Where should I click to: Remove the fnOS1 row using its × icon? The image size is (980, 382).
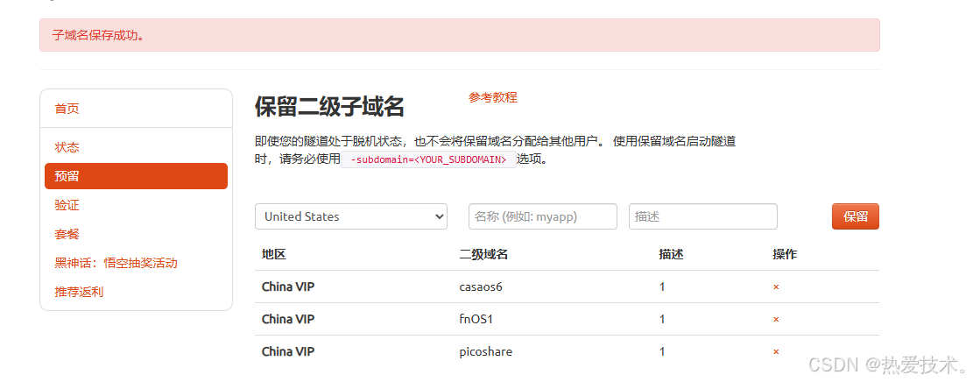[776, 320]
